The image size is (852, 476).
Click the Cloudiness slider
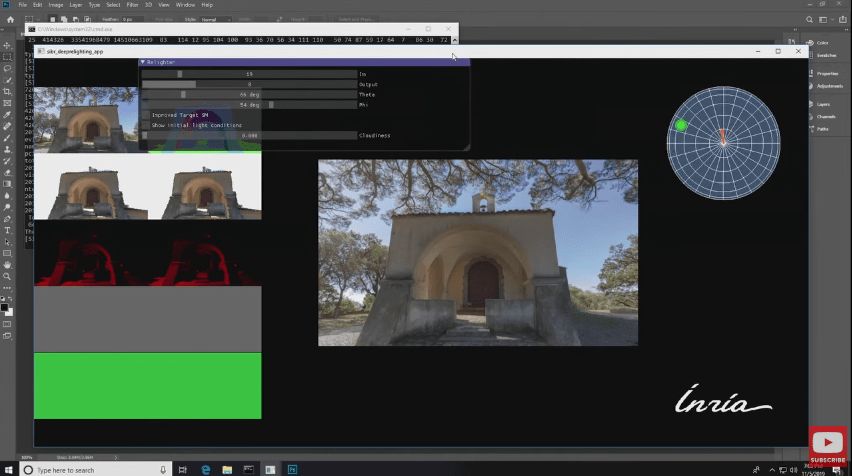(x=249, y=135)
